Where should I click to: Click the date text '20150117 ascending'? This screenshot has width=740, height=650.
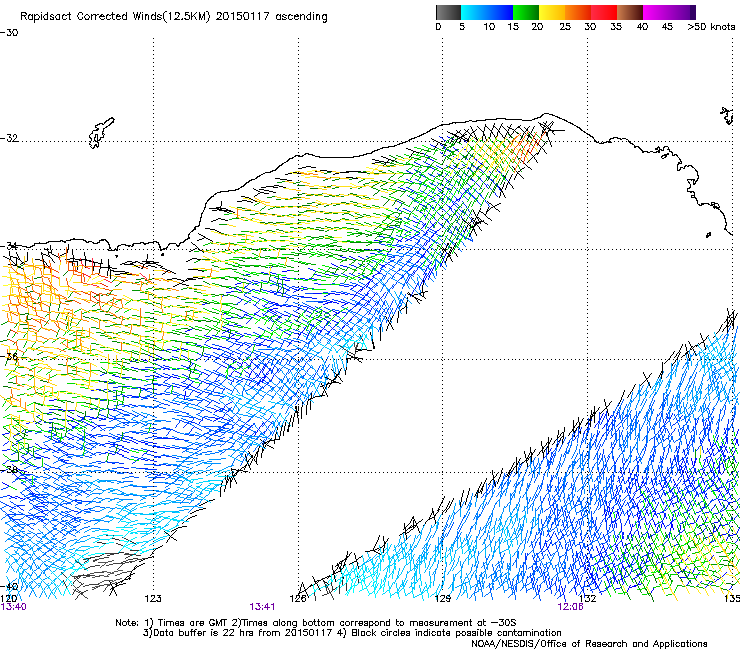tap(272, 17)
